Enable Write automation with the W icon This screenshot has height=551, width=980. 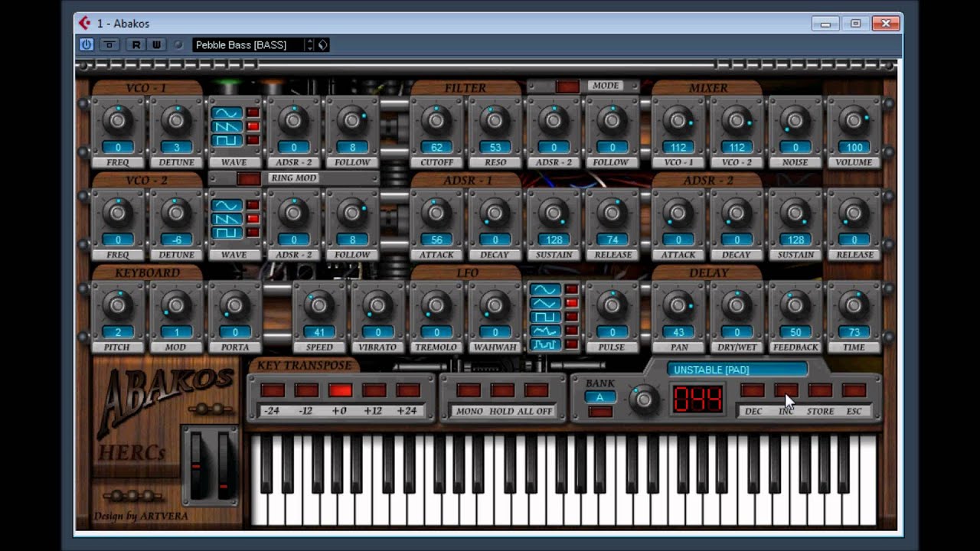click(156, 45)
